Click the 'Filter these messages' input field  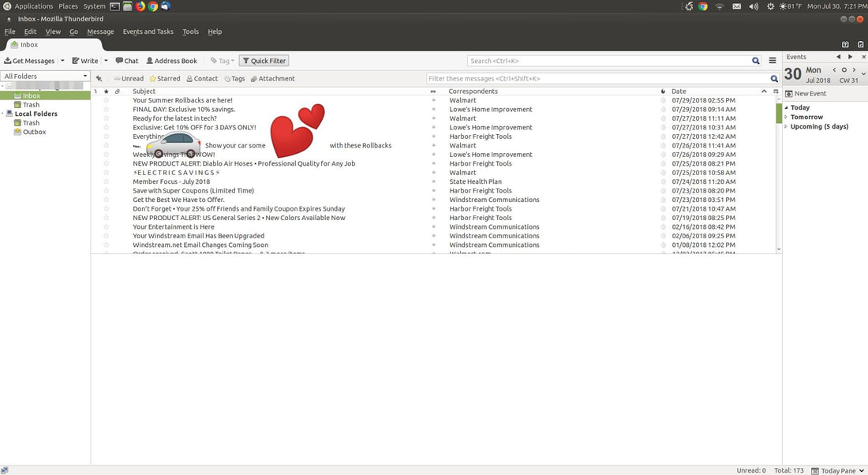click(598, 79)
